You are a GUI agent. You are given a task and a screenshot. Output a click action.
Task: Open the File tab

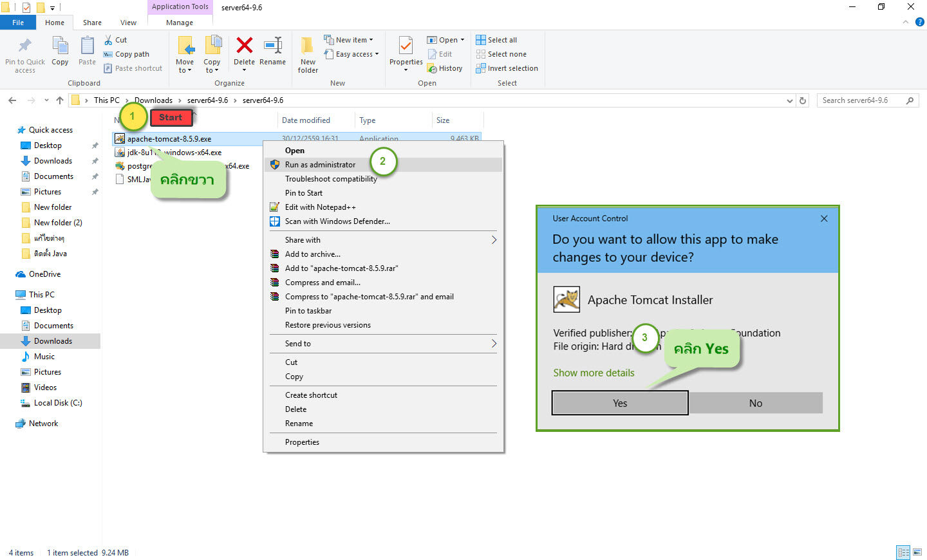[x=18, y=23]
